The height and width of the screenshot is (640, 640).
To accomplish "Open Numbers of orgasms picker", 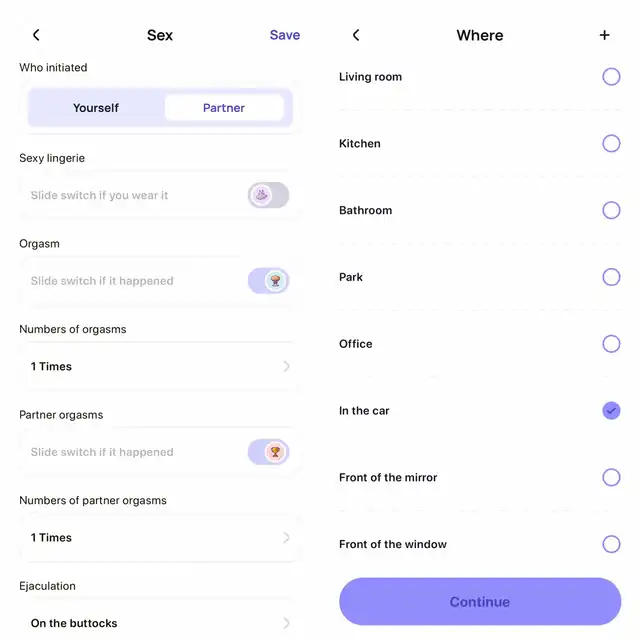I will point(160,367).
